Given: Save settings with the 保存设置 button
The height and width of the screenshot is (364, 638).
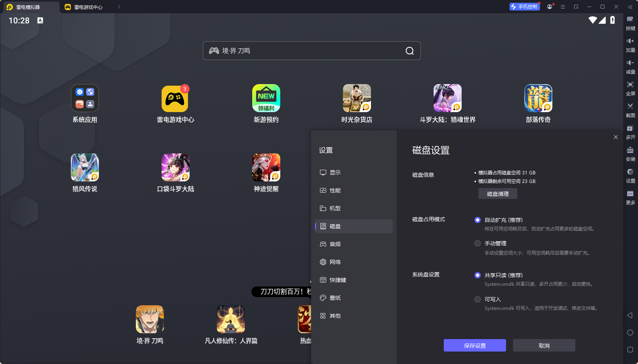Looking at the screenshot, I should pyautogui.click(x=475, y=345).
